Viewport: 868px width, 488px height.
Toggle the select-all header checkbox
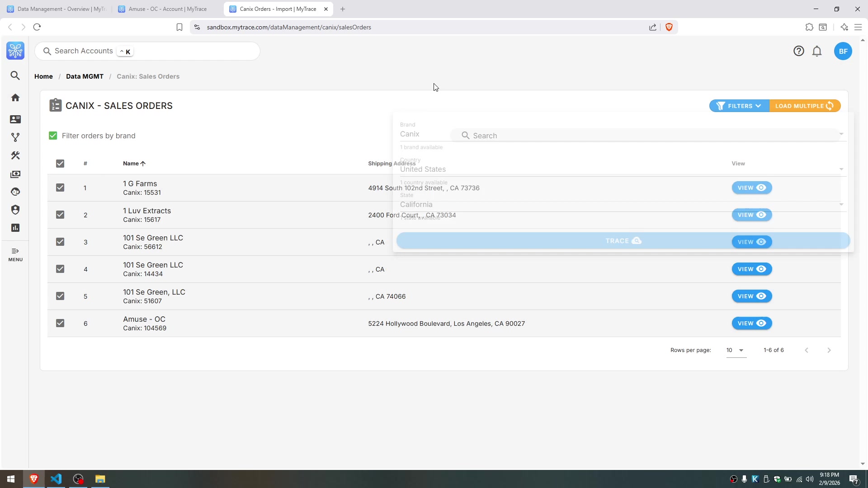pos(60,164)
